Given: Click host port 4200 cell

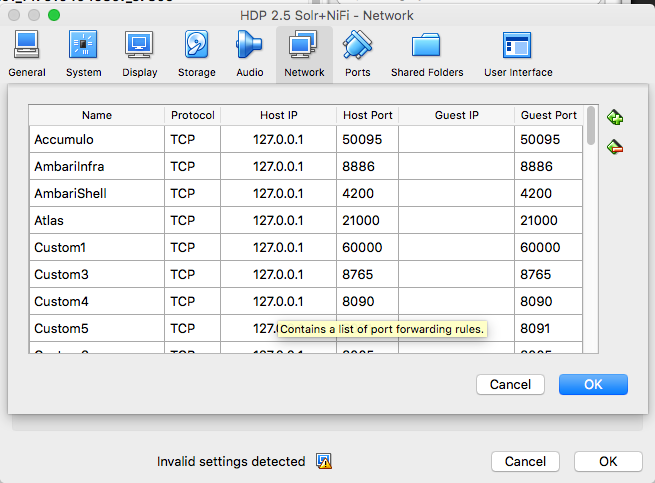Looking at the screenshot, I should tap(368, 193).
